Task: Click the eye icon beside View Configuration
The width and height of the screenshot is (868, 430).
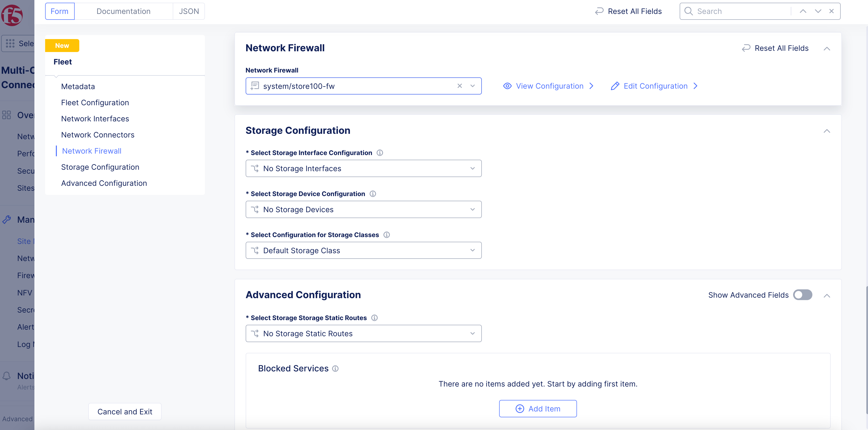Action: [x=507, y=86]
